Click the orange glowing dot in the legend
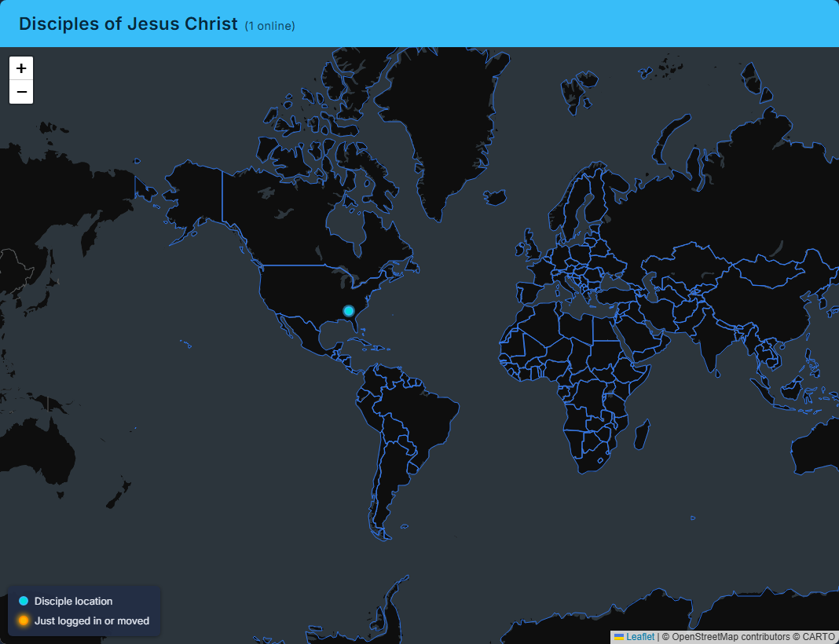This screenshot has height=644, width=839. tap(24, 620)
